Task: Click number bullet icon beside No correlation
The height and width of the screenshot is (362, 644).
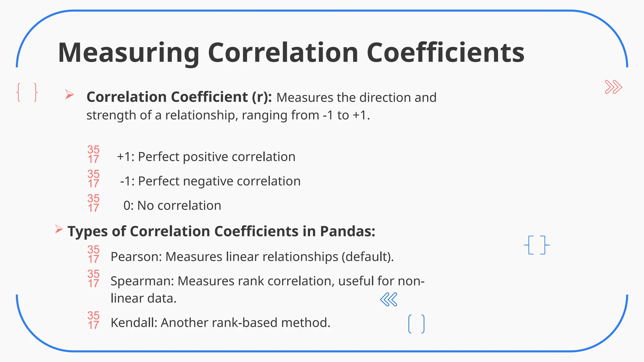Action: pos(93,203)
